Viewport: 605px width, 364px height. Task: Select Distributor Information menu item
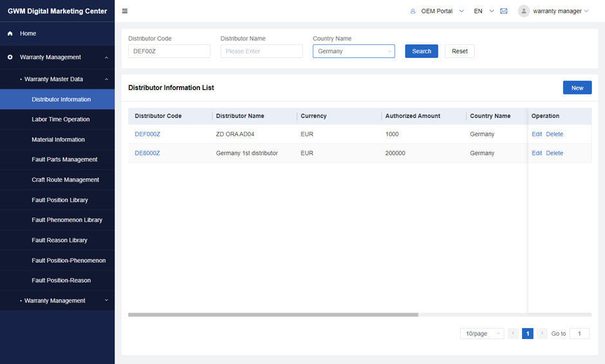[57, 100]
